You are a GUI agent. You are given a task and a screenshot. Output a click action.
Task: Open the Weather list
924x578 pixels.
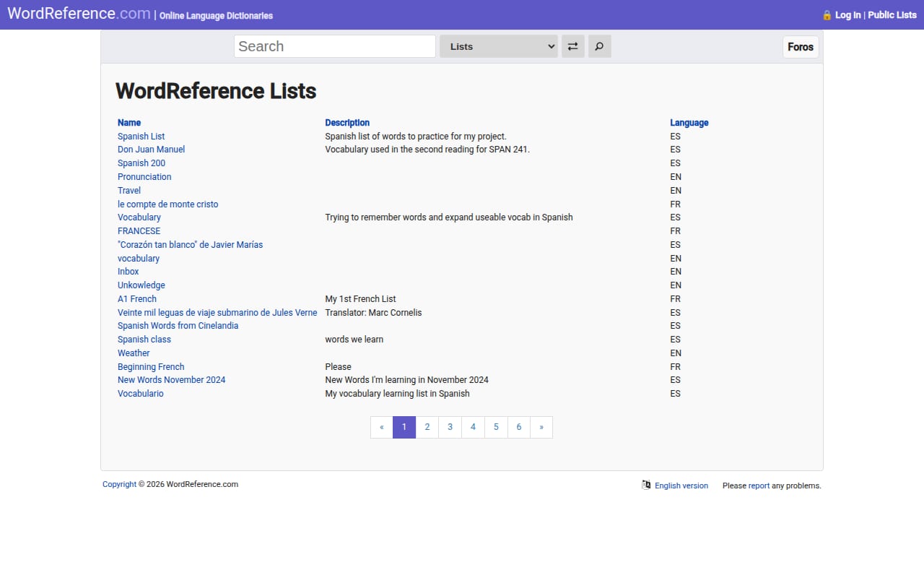pyautogui.click(x=134, y=353)
